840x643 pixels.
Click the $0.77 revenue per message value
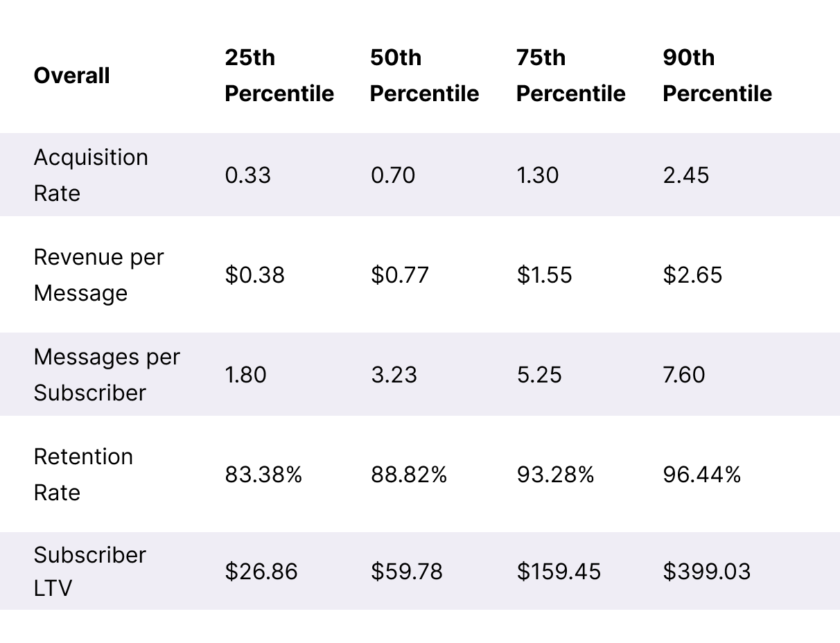pos(400,275)
